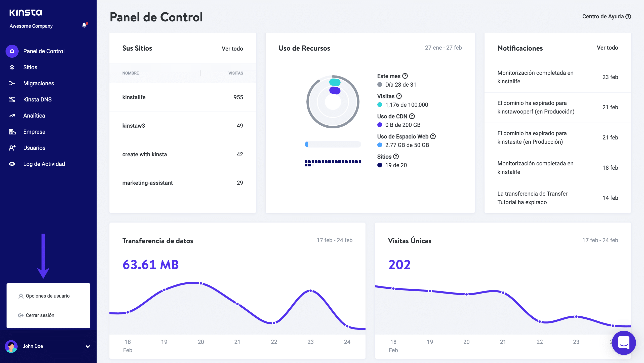Click the Empresa building icon
This screenshot has height=363, width=644.
[x=12, y=132]
